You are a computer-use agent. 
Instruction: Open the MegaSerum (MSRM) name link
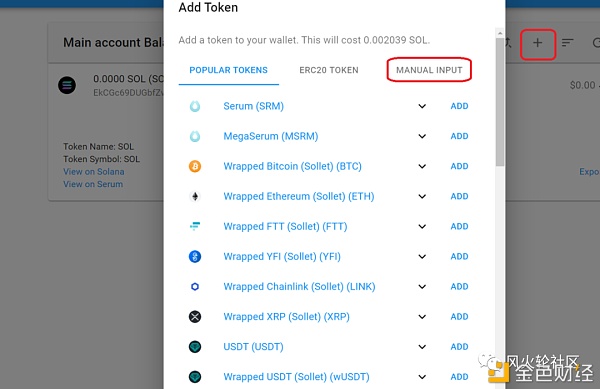point(271,136)
